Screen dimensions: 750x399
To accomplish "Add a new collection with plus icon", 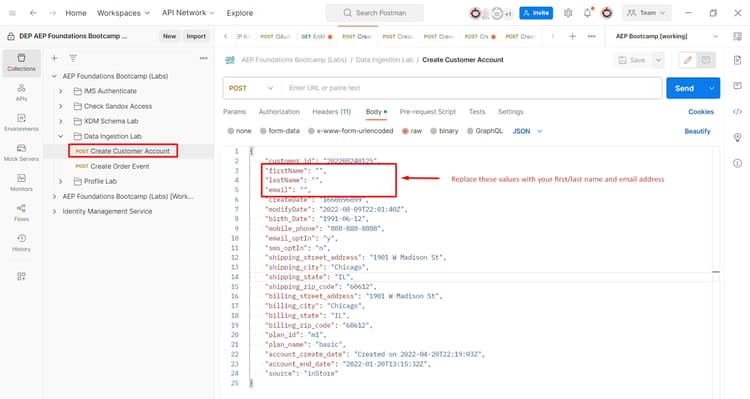I will tap(54, 58).
